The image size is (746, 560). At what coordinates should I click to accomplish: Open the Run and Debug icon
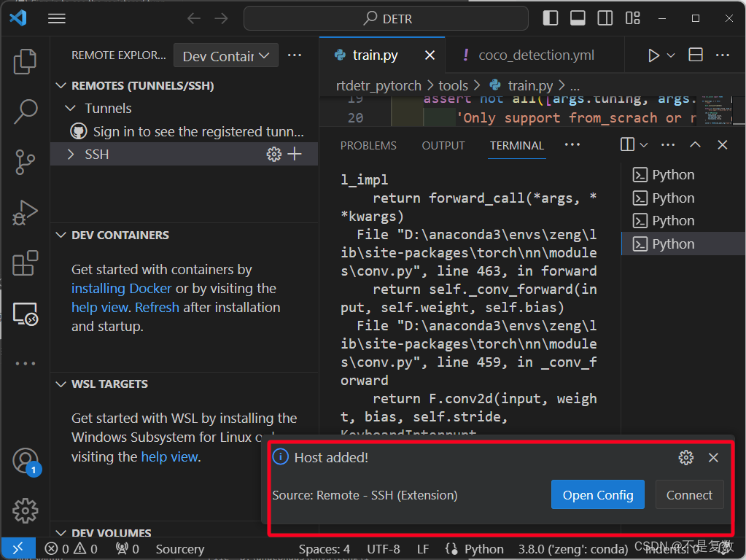tap(25, 213)
